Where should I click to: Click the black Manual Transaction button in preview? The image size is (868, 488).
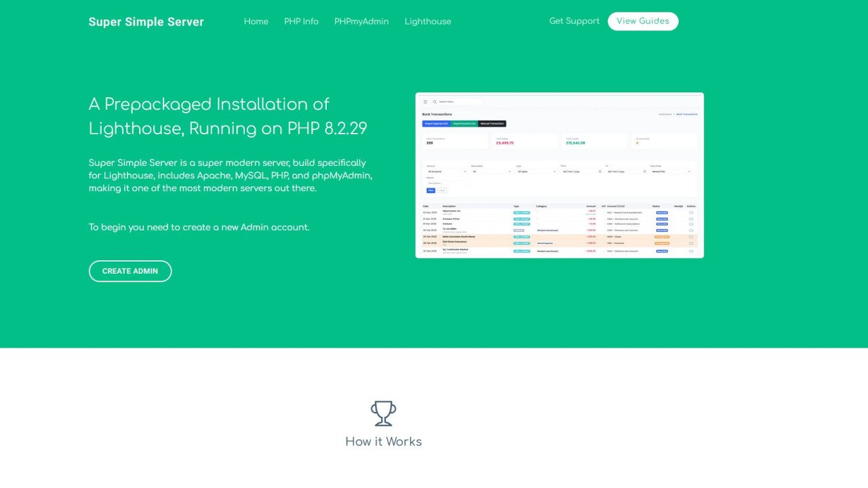pyautogui.click(x=492, y=124)
